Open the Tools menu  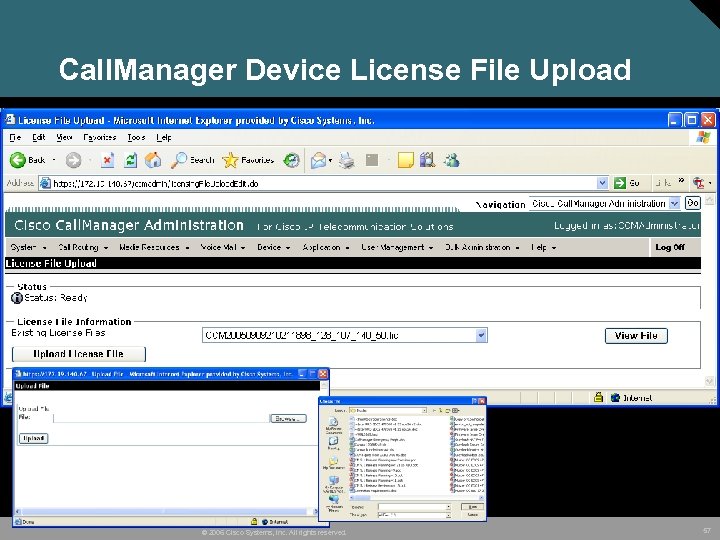[x=136, y=137]
